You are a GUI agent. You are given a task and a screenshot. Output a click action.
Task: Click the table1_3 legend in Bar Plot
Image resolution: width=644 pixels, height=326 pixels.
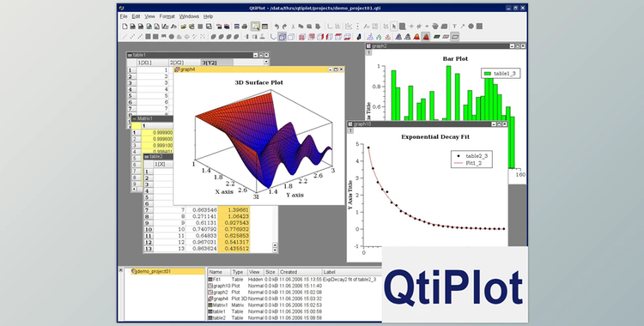(500, 74)
